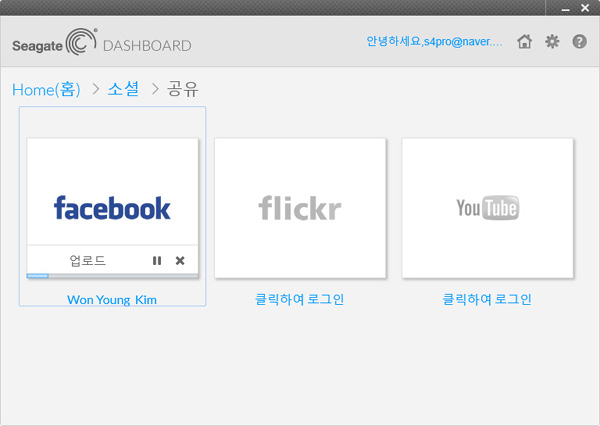Select the Flickr logo tile
The width and height of the screenshot is (600, 426).
coord(300,208)
